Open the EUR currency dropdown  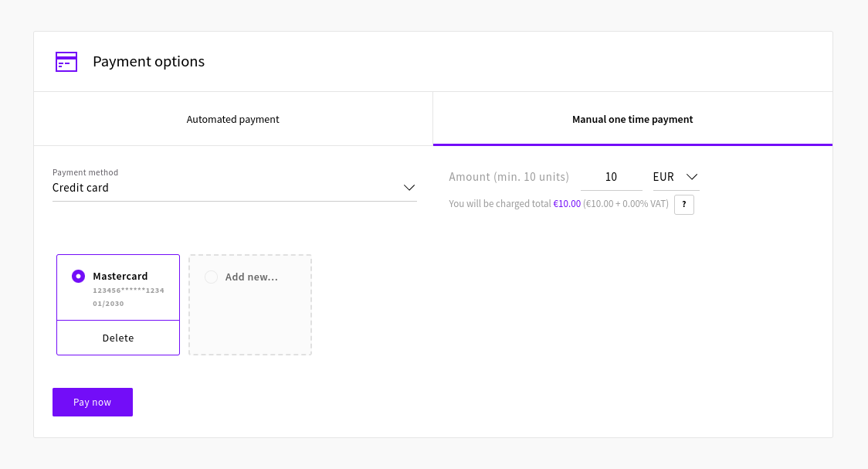(x=664, y=177)
